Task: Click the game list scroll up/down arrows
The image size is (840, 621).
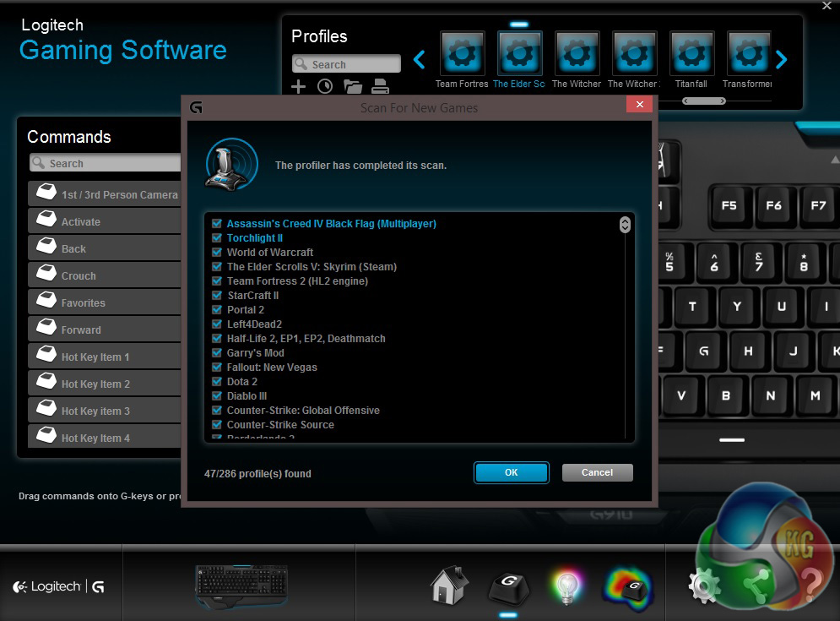Action: tap(625, 225)
